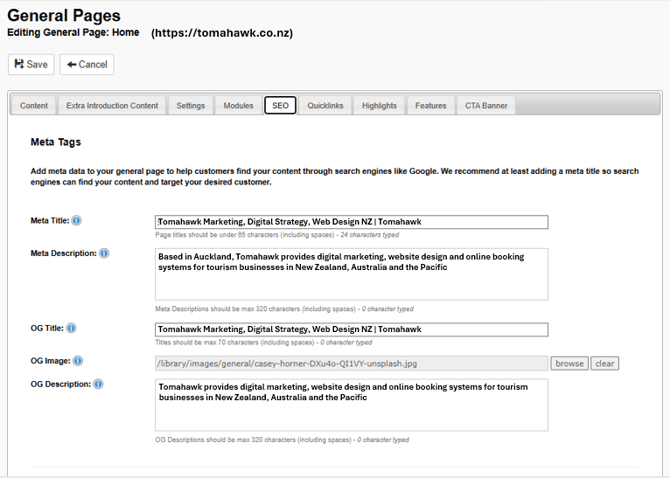Switch to the Content tab
670x478 pixels.
click(34, 105)
